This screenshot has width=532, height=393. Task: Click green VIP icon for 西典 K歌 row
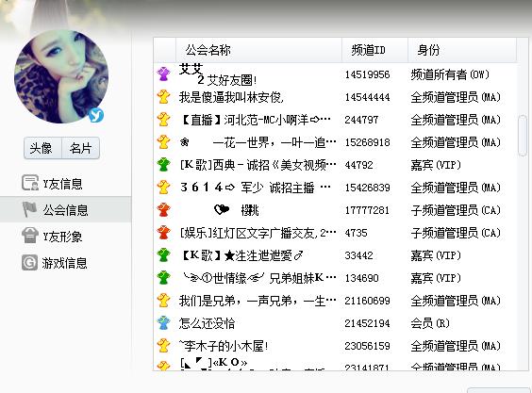tap(163, 165)
